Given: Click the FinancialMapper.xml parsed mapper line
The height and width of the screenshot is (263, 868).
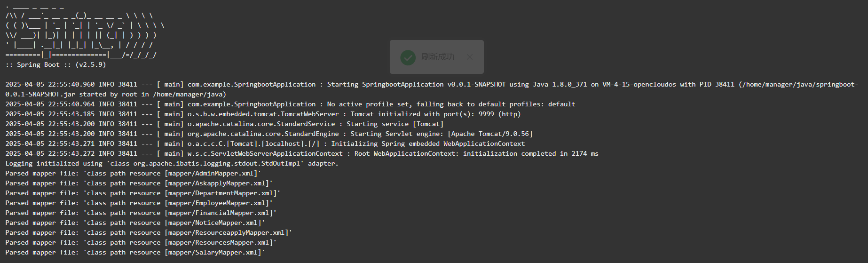Looking at the screenshot, I should point(141,213).
